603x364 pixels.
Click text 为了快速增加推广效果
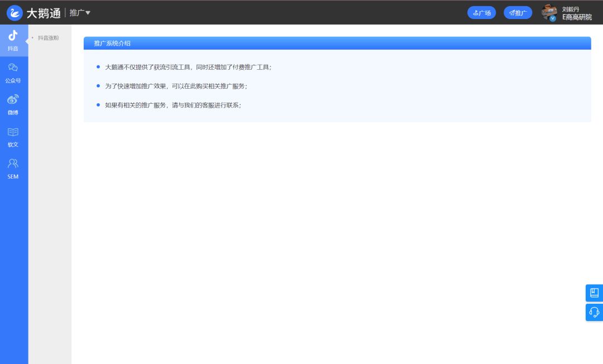tap(135, 86)
